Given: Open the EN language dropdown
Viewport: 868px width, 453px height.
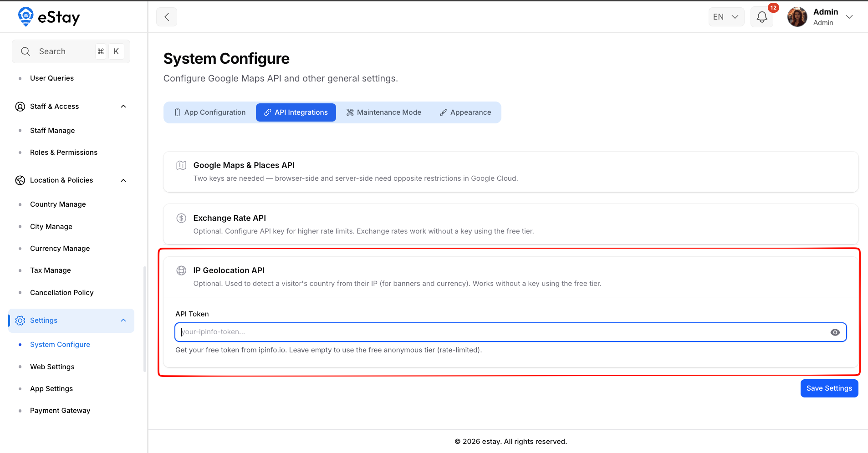Looking at the screenshot, I should click(x=726, y=17).
